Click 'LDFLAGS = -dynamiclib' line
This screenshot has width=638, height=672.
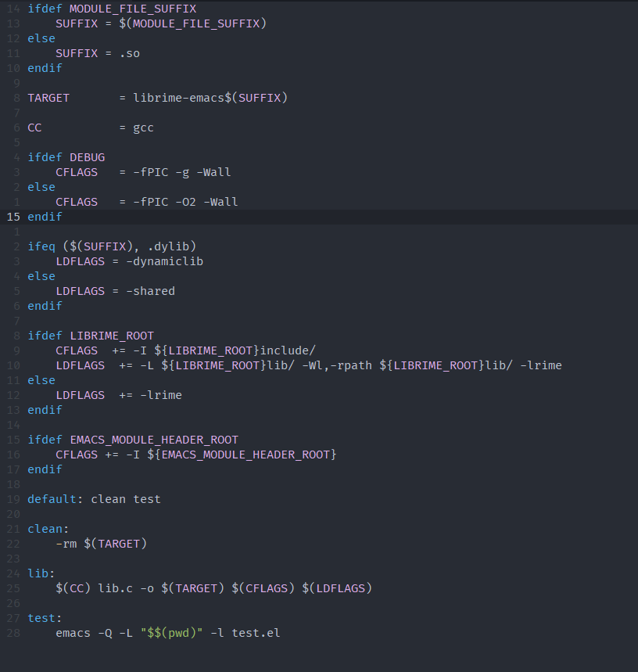129,261
